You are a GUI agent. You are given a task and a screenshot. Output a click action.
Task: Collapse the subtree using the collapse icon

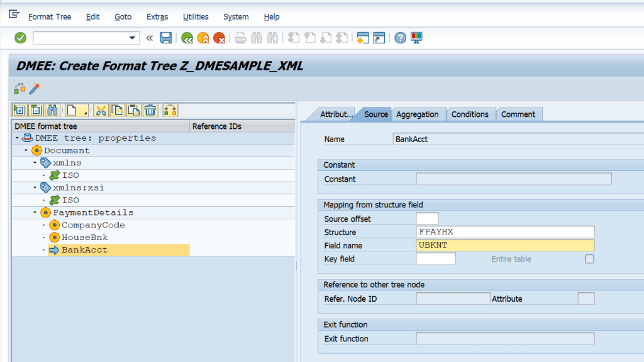click(35, 110)
